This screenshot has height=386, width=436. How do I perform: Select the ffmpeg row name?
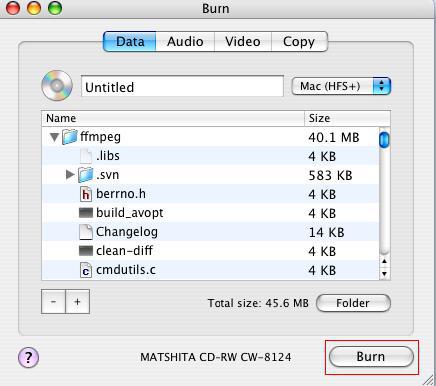[x=100, y=137]
